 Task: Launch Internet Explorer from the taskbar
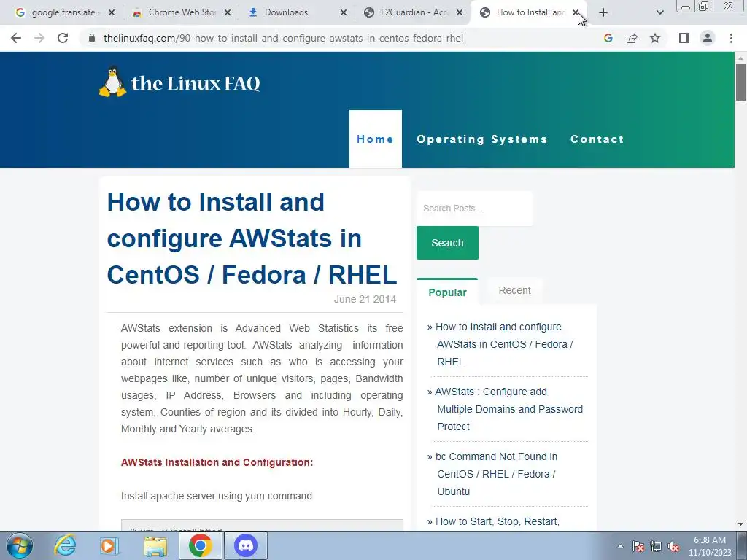pyautogui.click(x=65, y=545)
